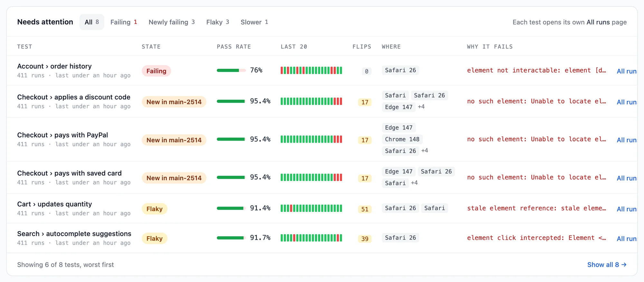The height and width of the screenshot is (282, 644).
Task: Expand the +4 browsers in applies a discount code row
Action: pyautogui.click(x=421, y=107)
